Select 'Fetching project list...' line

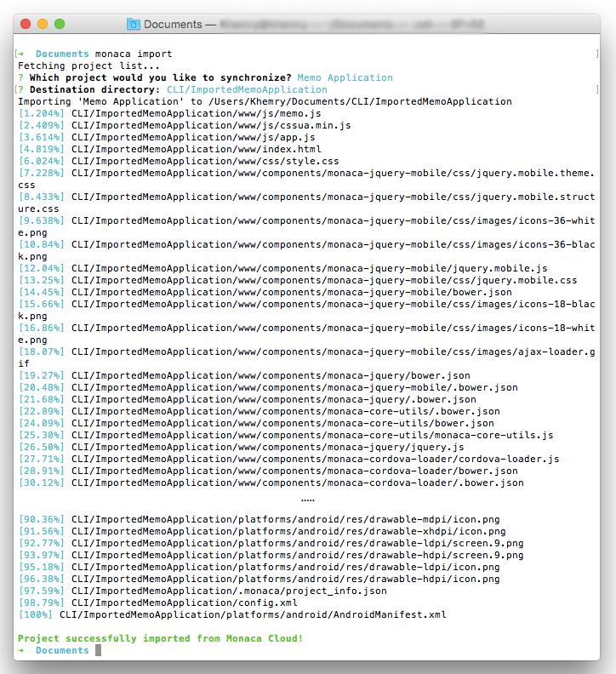coord(89,66)
